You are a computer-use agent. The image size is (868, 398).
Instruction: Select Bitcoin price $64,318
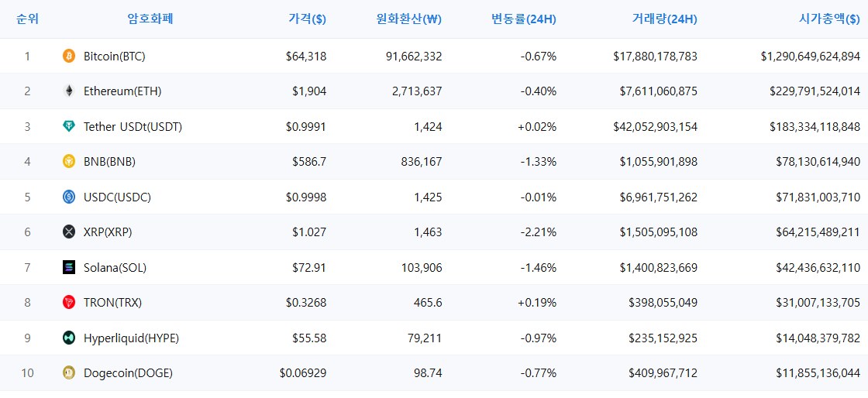coord(306,56)
